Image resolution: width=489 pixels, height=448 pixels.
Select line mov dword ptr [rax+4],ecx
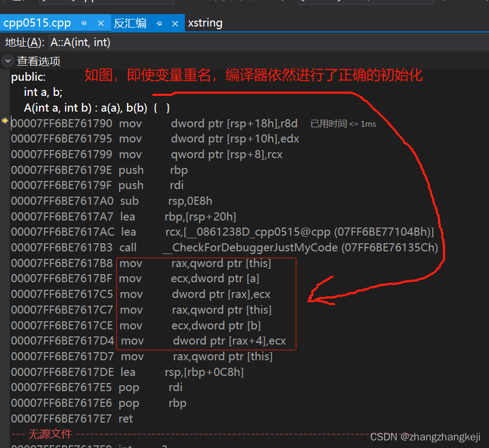(149, 341)
